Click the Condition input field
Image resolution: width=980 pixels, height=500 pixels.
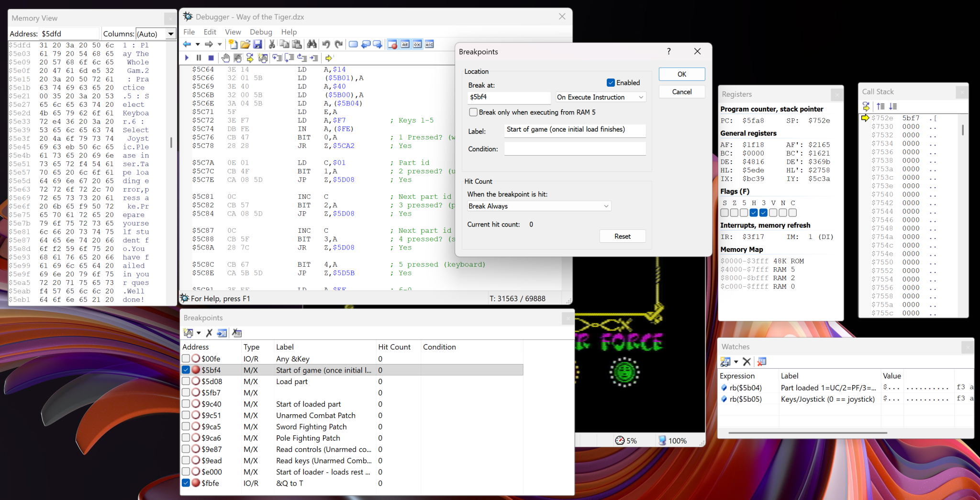click(575, 149)
